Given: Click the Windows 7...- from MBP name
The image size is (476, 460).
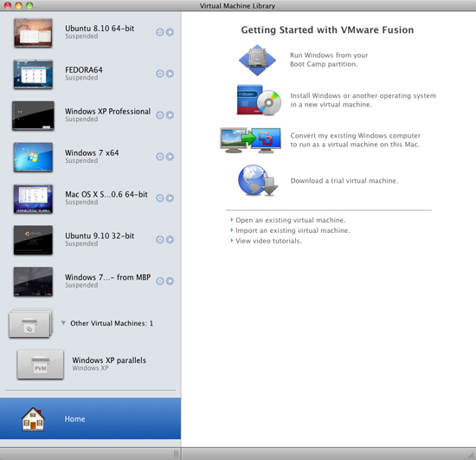Looking at the screenshot, I should [x=108, y=277].
